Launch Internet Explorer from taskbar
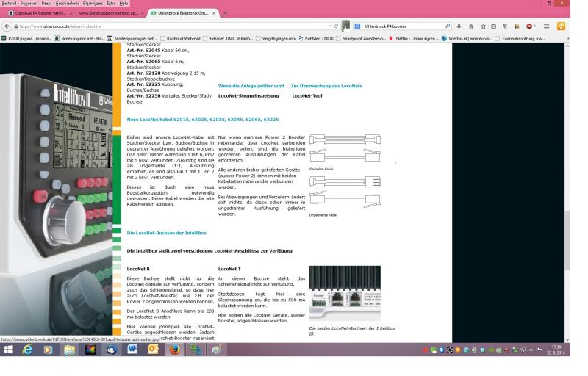 27,350
